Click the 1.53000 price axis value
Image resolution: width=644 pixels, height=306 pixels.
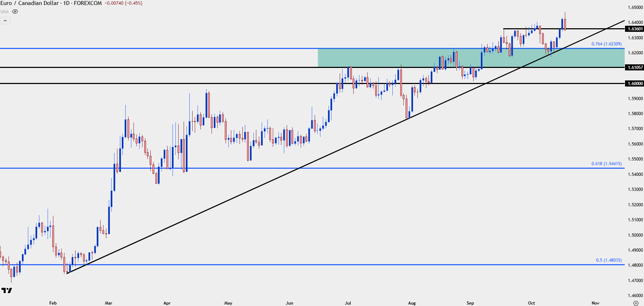(635, 189)
